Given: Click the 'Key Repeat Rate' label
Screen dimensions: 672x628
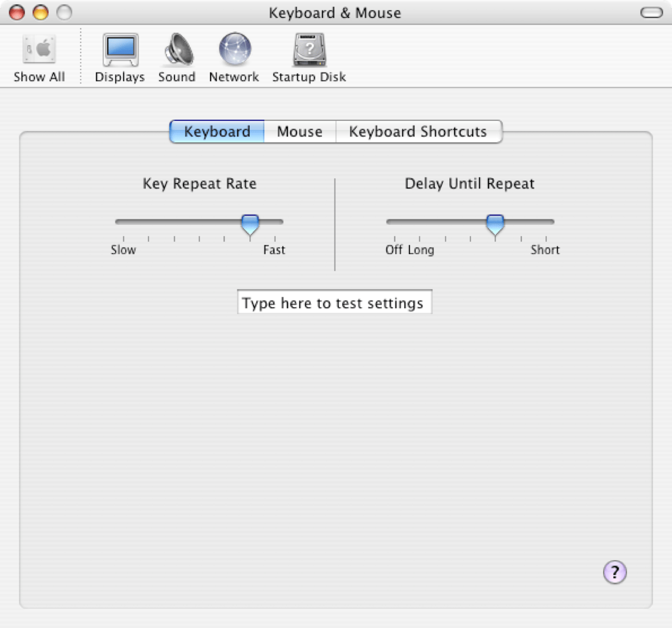Looking at the screenshot, I should (x=199, y=184).
